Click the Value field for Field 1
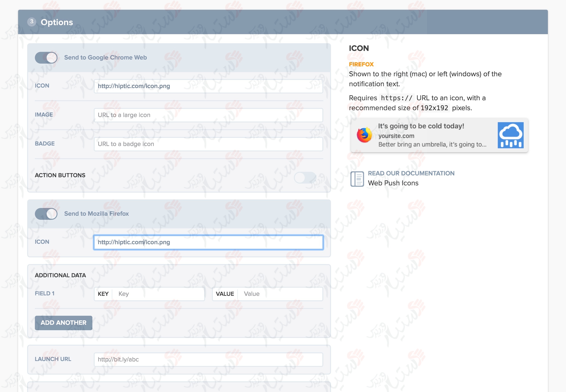The width and height of the screenshot is (566, 392). [x=280, y=294]
